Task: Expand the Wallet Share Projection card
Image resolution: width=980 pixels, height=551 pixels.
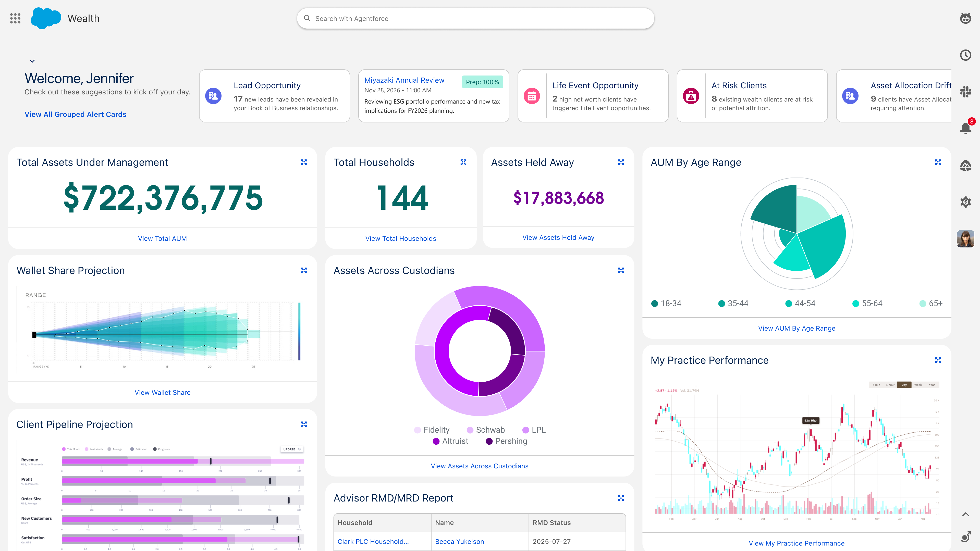Action: click(304, 270)
